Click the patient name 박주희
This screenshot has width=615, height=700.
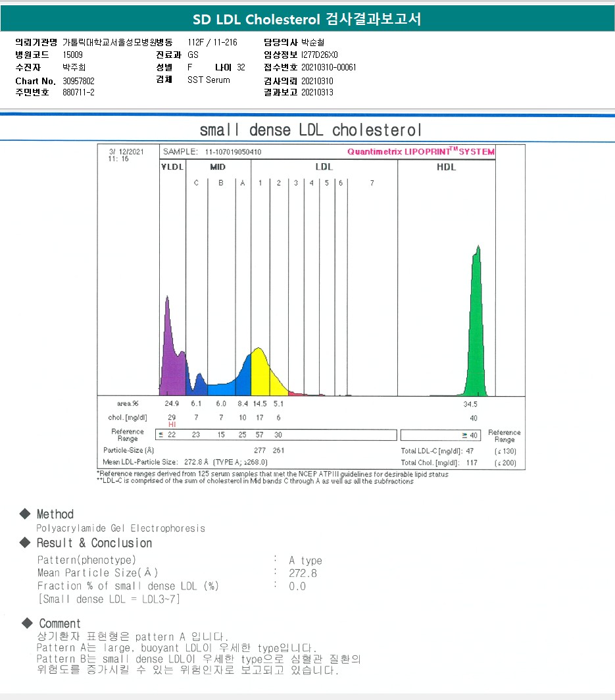(74, 67)
